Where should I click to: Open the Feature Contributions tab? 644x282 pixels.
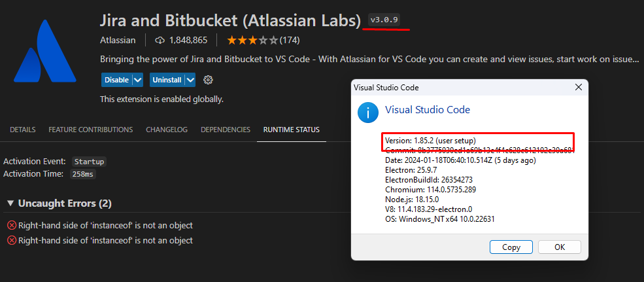coord(91,130)
